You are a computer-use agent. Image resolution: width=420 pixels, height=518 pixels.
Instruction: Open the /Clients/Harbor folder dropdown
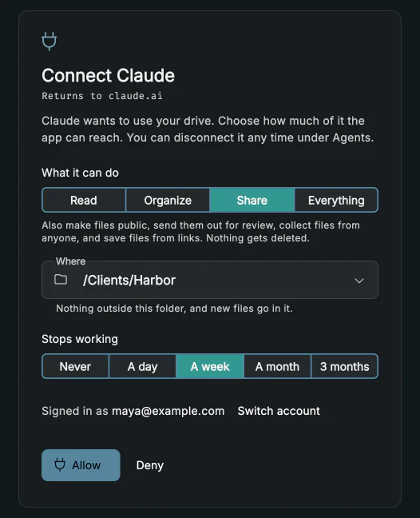(x=210, y=280)
